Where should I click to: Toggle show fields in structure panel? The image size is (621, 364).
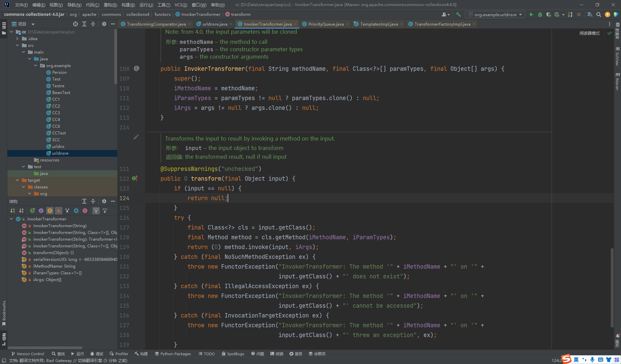pos(50,211)
